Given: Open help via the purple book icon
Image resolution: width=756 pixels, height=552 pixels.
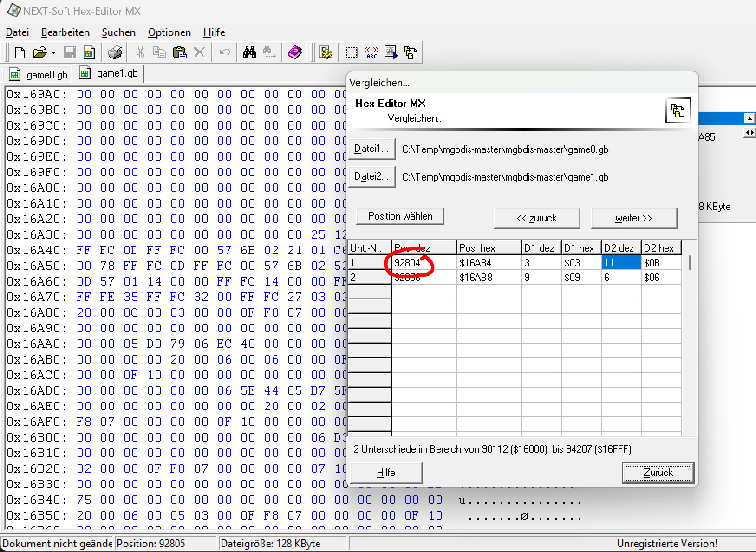Looking at the screenshot, I should coord(295,53).
